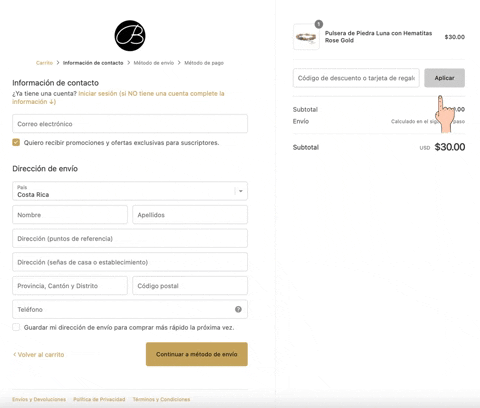
Task: Click the discount code or gift card field
Action: 356,78
